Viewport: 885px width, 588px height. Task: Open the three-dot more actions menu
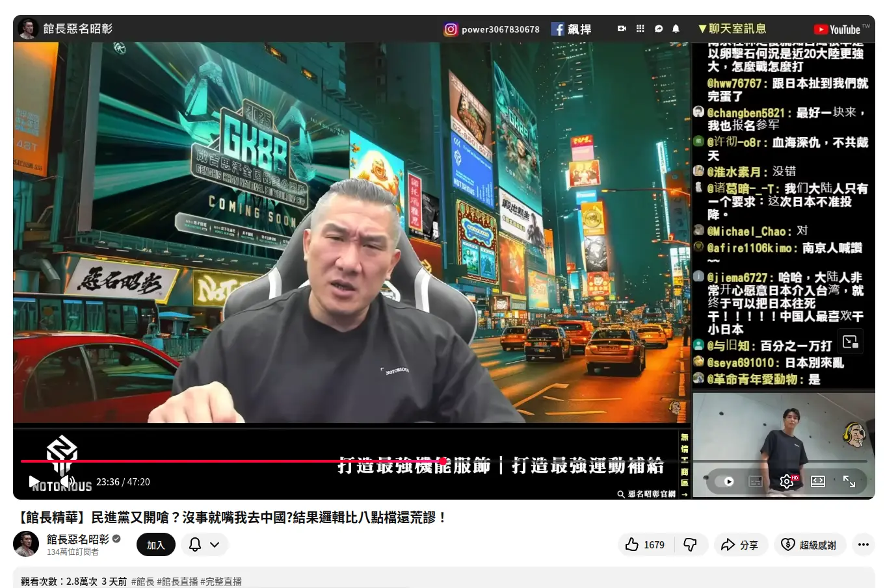click(863, 544)
